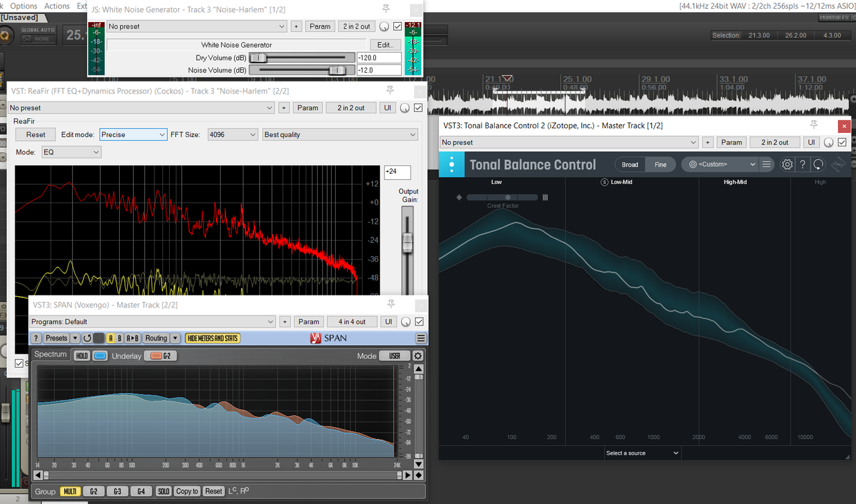Pin the SPAN plugin window
Screen dimensions: 856x504
coord(391,305)
